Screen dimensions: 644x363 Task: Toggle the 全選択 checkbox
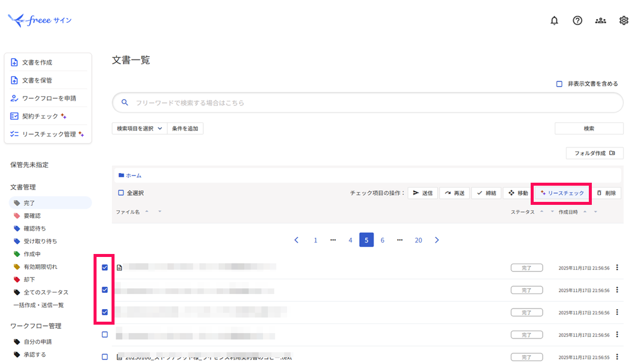pos(121,193)
